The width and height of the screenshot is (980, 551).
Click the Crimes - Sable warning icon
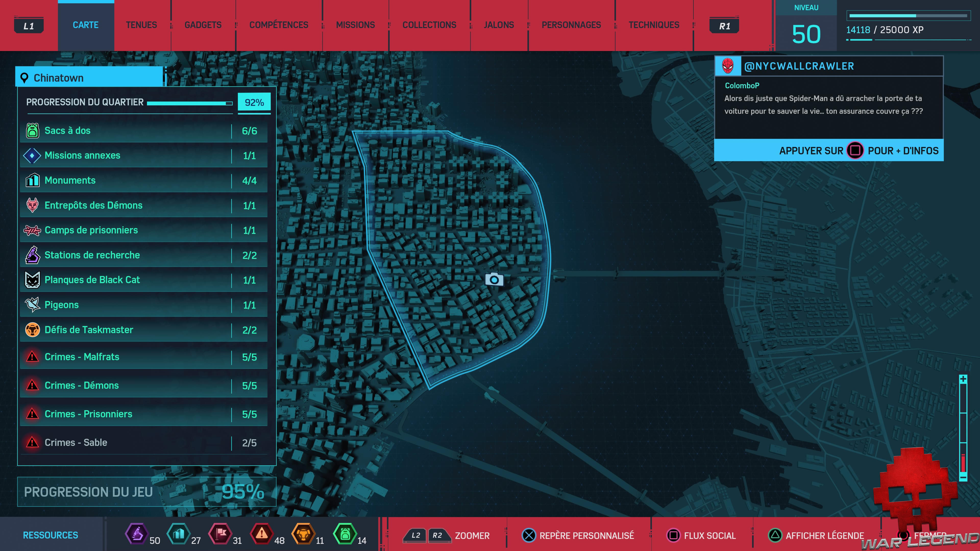pos(32,442)
